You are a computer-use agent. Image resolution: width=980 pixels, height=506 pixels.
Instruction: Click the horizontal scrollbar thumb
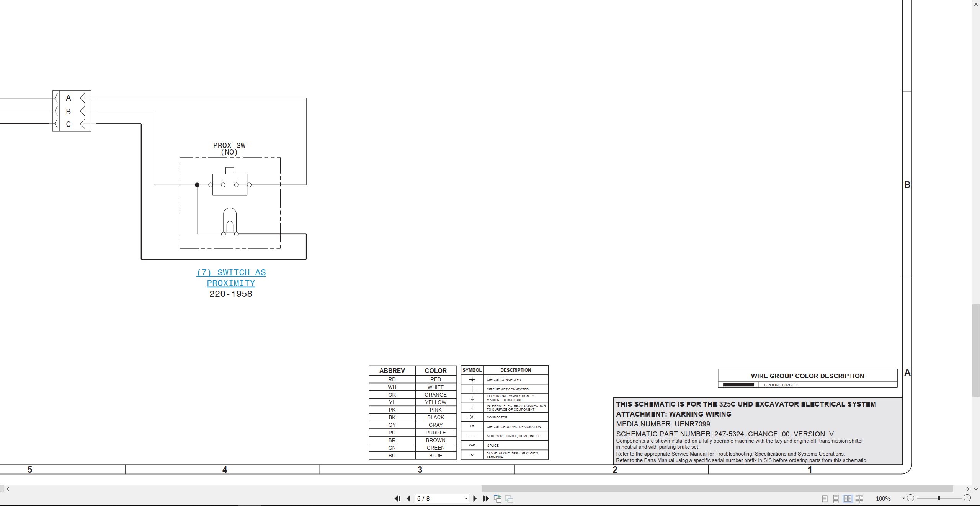(x=717, y=489)
